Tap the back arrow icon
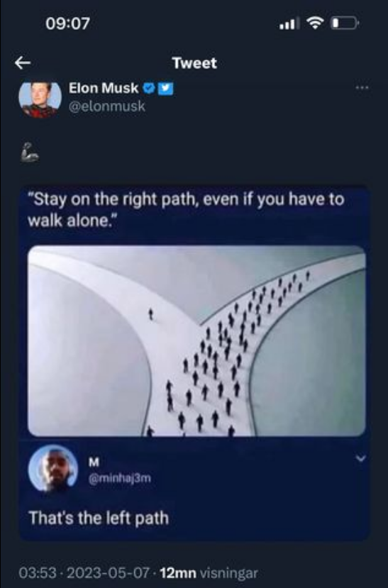The width and height of the screenshot is (388, 588). tap(23, 62)
